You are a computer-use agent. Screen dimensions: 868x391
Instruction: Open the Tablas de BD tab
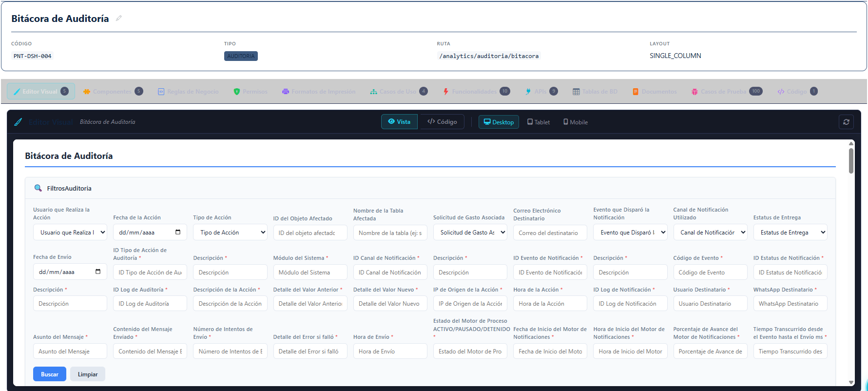[x=595, y=91]
